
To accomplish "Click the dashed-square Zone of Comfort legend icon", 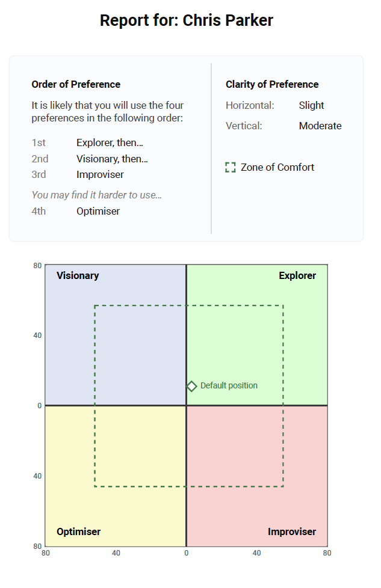I will click(x=231, y=167).
